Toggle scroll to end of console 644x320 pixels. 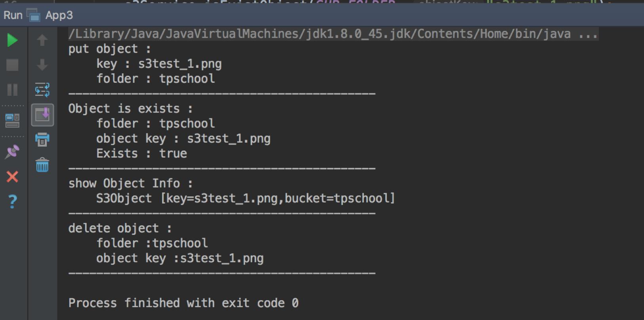click(42, 115)
